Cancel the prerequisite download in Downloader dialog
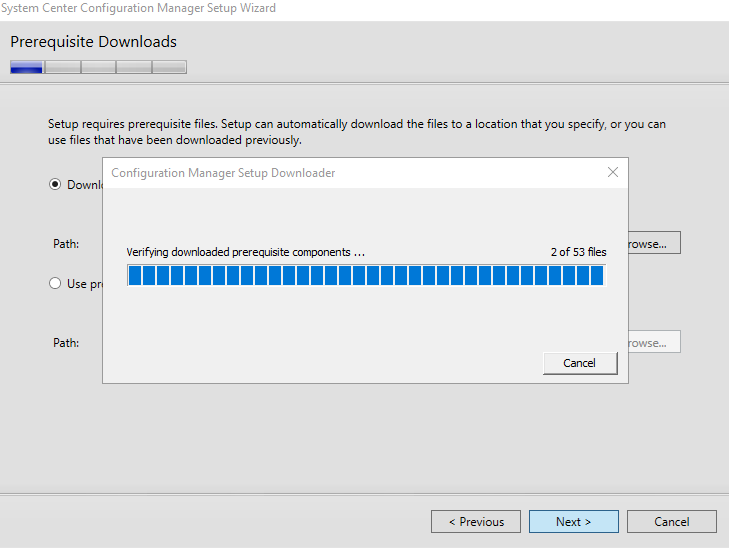The height and width of the screenshot is (548, 729). pos(580,363)
